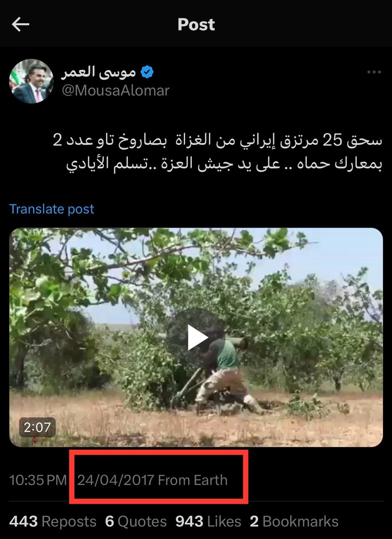Viewport: 392px width, 539px height.
Task: Tap the 10:35 PM timestamp
Action: point(38,480)
